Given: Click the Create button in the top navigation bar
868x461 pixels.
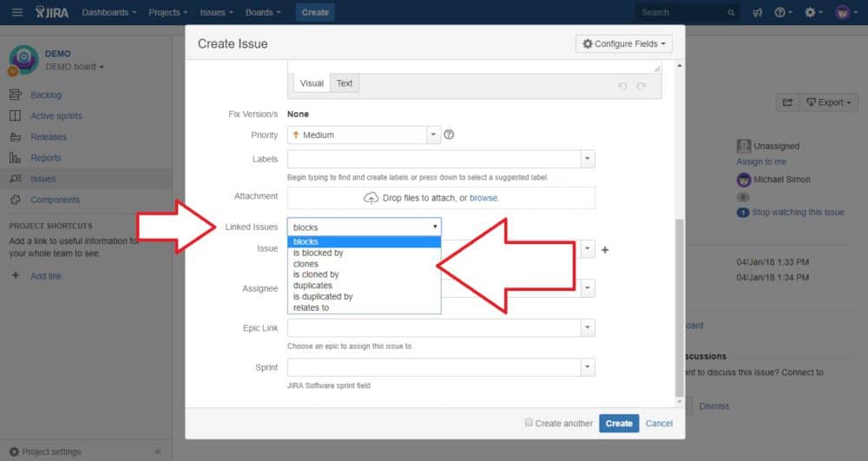Looking at the screenshot, I should point(315,12).
